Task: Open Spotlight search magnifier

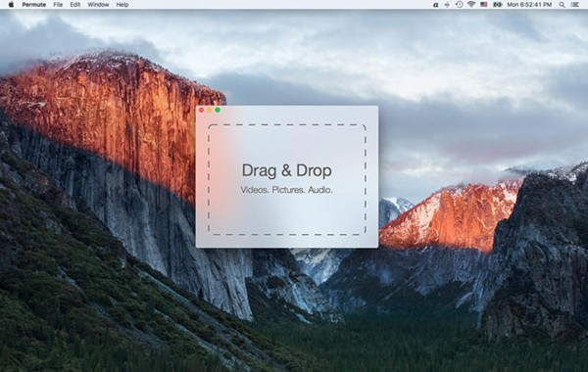Action: (562, 5)
